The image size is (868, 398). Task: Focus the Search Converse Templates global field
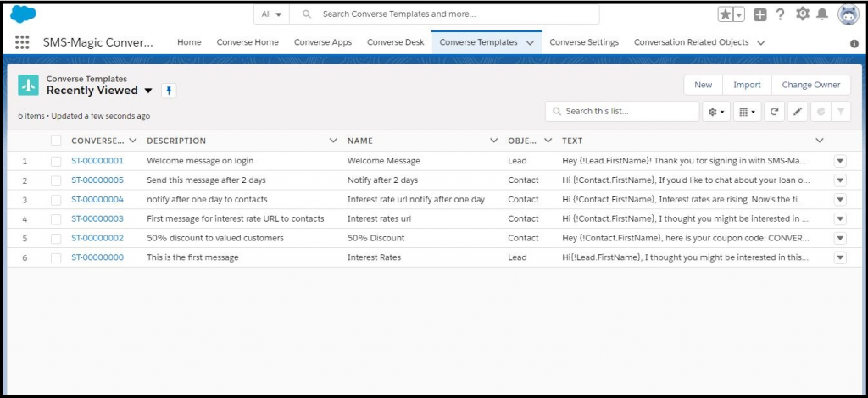tap(444, 14)
